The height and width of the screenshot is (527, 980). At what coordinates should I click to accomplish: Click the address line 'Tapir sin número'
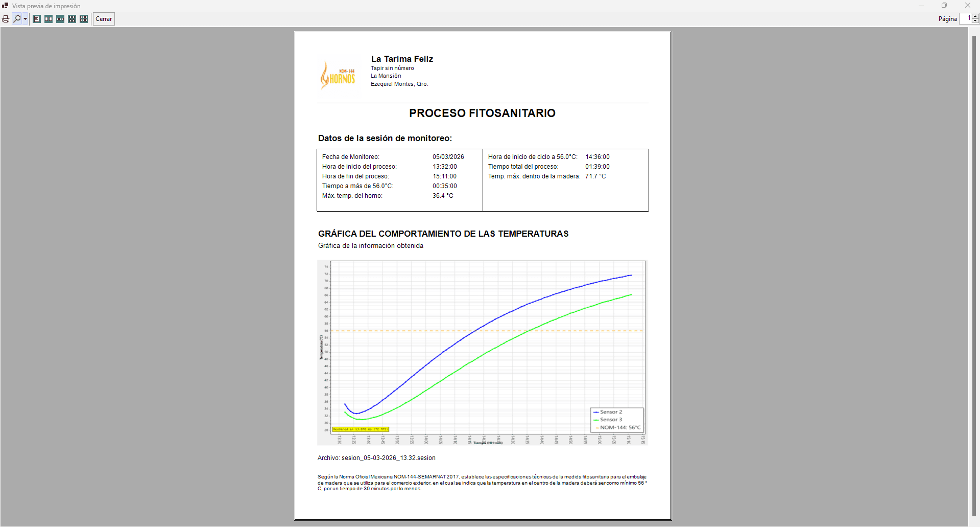392,68
